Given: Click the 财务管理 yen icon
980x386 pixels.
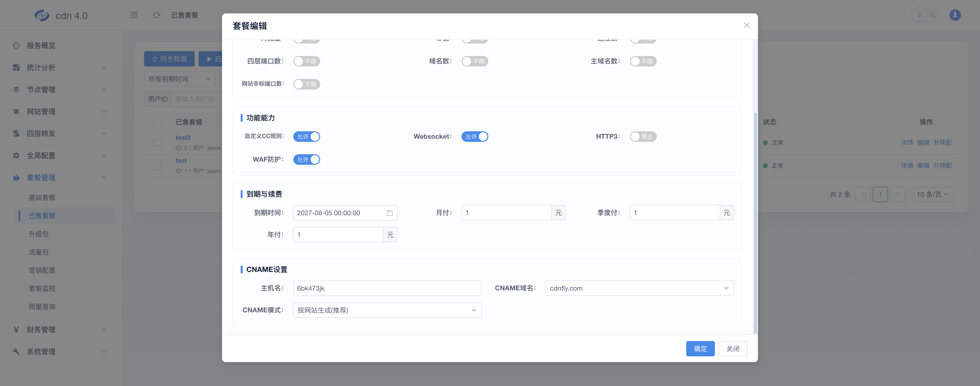Looking at the screenshot, I should [x=16, y=330].
